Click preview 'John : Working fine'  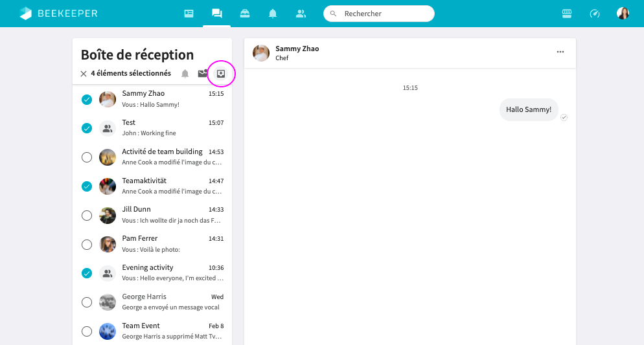point(148,133)
